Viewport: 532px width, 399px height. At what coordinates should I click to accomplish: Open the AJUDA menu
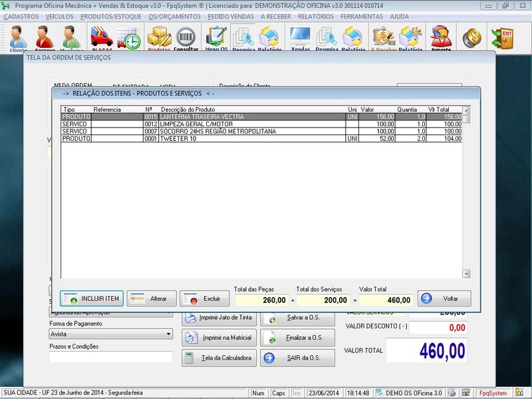[400, 17]
